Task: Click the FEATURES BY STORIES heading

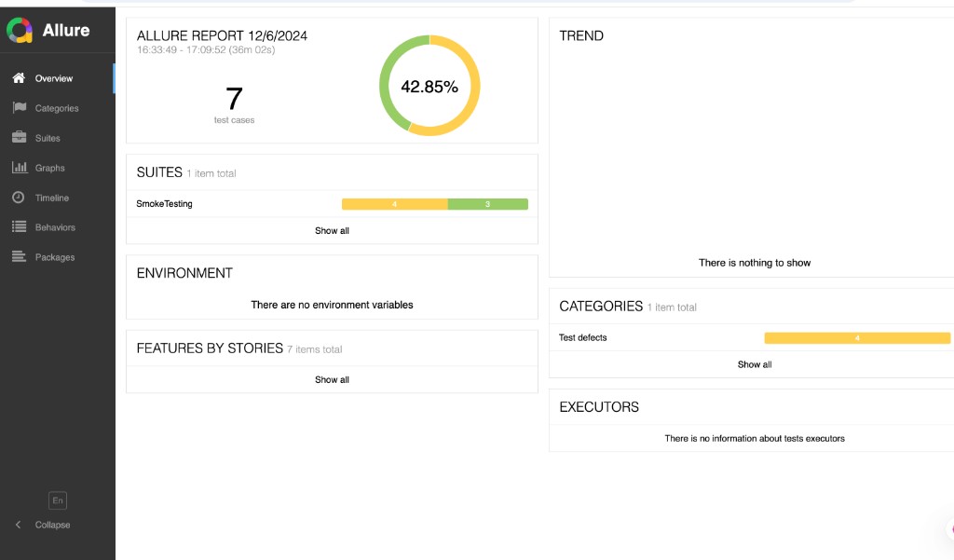Action: [210, 348]
